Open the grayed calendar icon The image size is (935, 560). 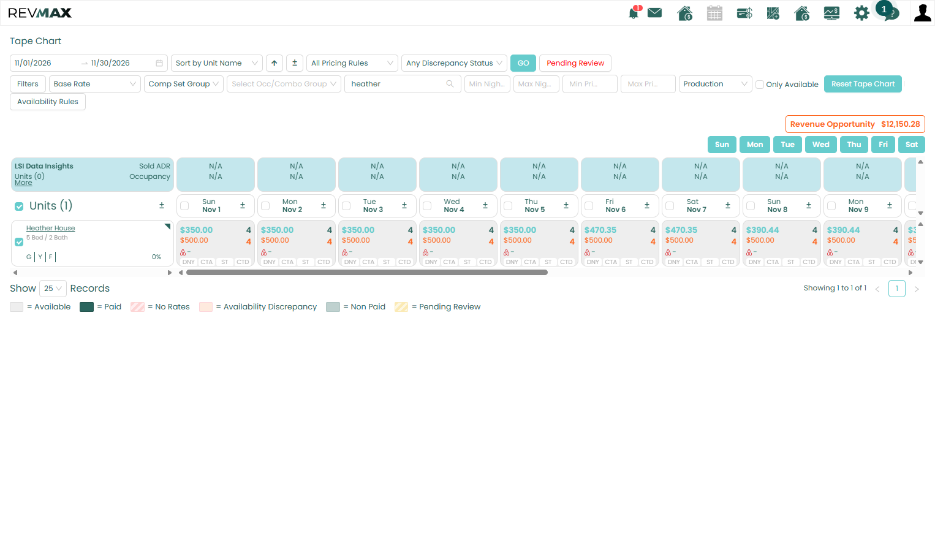pyautogui.click(x=714, y=13)
